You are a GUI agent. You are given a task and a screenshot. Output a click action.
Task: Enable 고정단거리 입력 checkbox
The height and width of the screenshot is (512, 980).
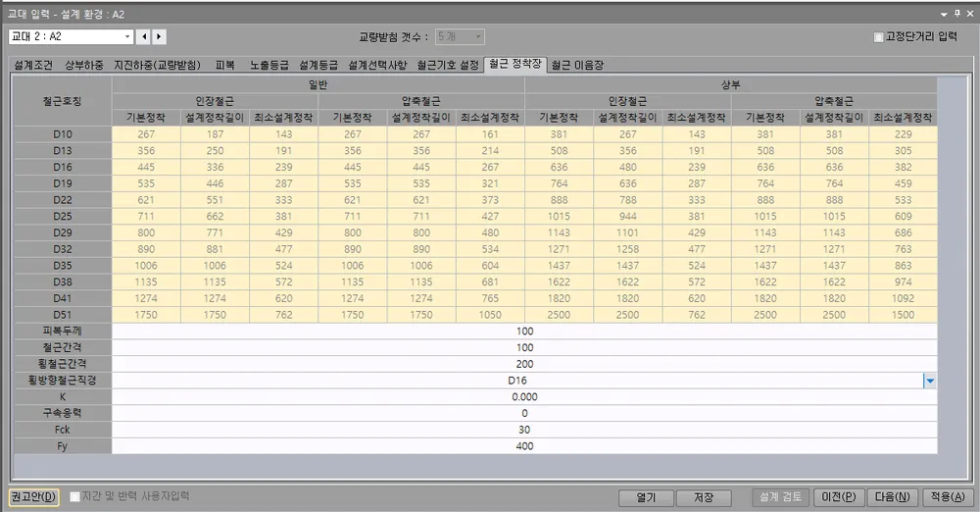coord(878,37)
